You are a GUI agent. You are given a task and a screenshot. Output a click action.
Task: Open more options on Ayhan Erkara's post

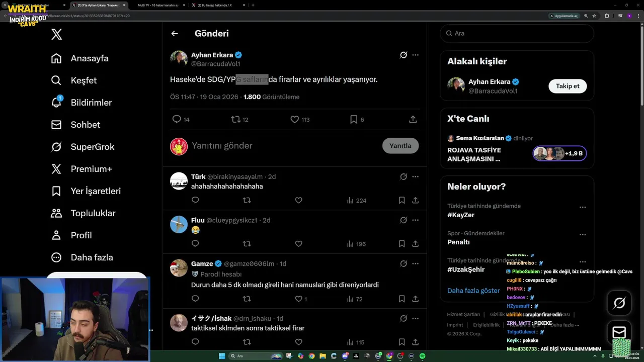[416, 55]
